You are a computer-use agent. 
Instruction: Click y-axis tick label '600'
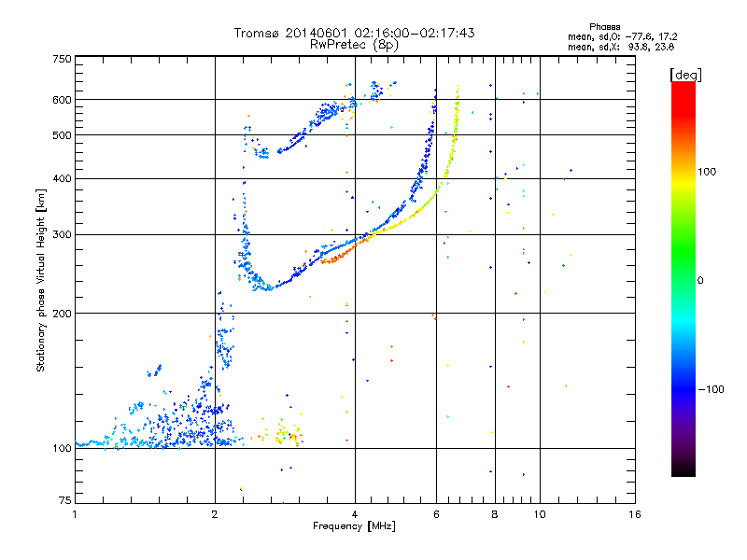(x=62, y=100)
